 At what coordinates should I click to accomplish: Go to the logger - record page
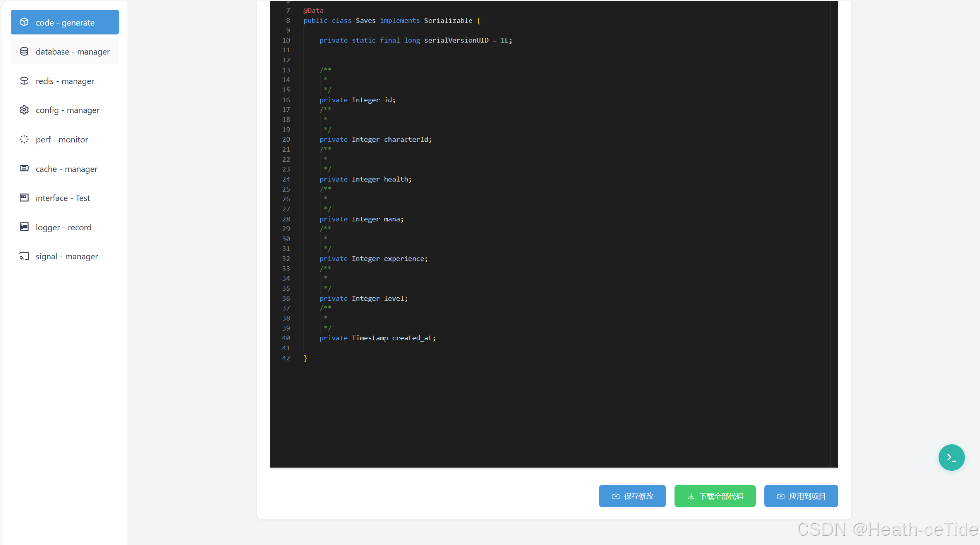(64, 227)
